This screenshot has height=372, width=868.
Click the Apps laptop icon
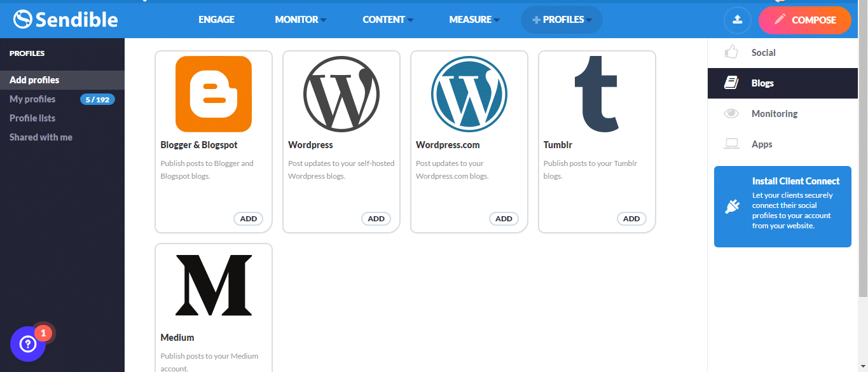point(731,144)
